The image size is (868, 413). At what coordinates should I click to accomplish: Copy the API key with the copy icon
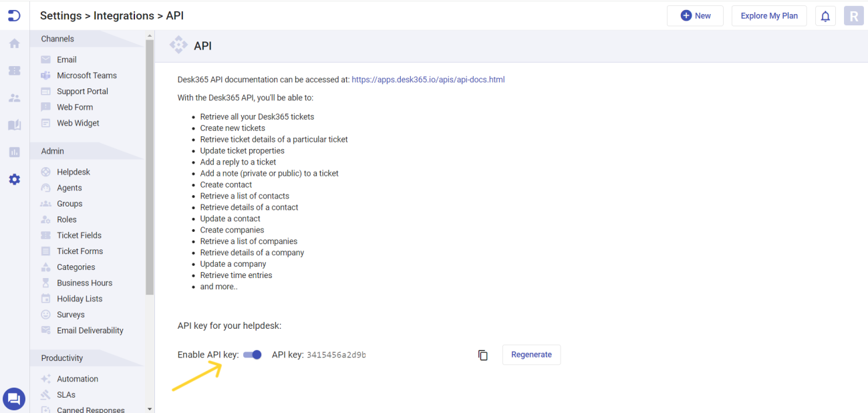pyautogui.click(x=483, y=355)
